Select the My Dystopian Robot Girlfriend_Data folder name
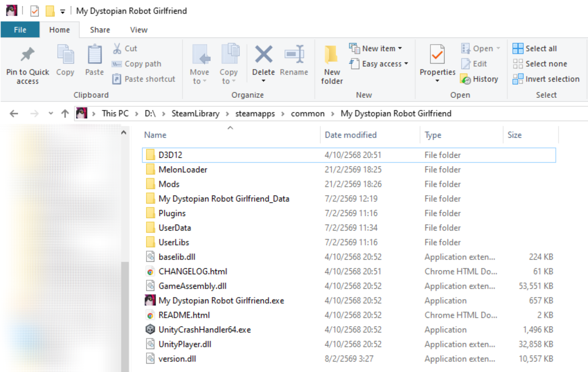 224,199
